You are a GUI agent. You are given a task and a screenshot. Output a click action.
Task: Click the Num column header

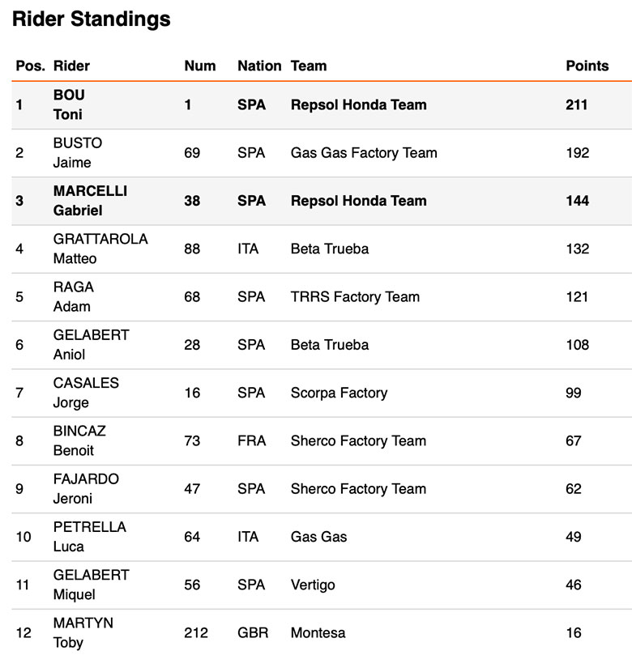[199, 66]
